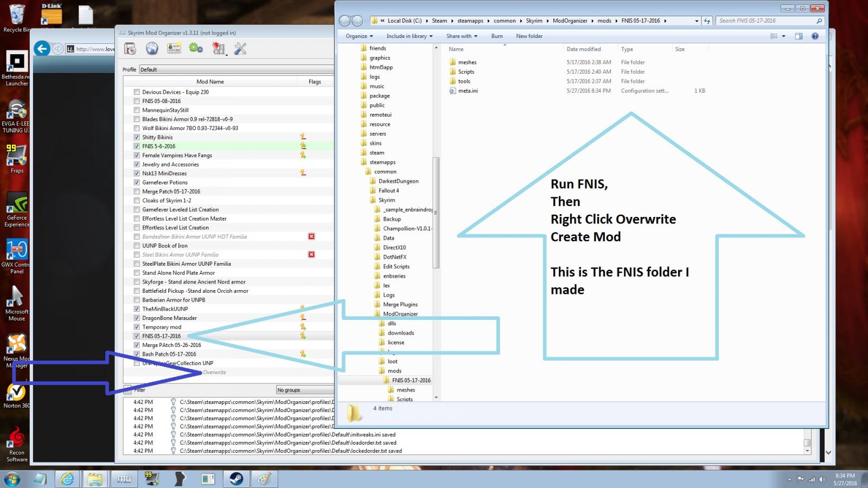Open the Explorer help question-mark icon

(x=815, y=36)
